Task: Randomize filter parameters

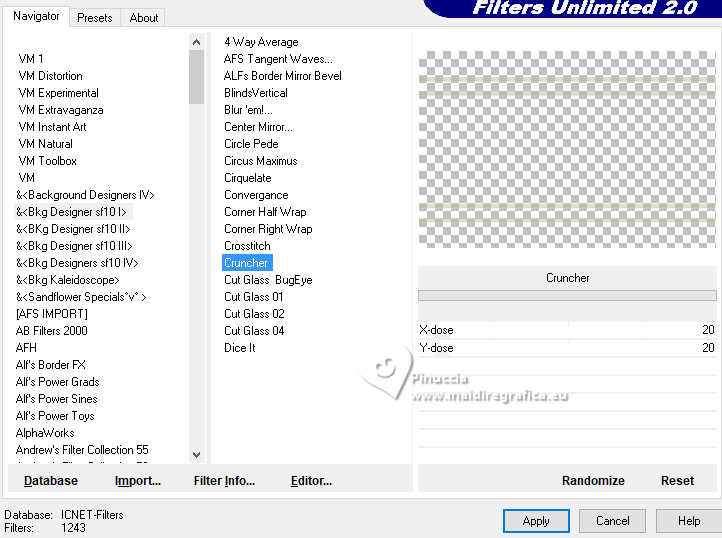Action: (x=593, y=481)
